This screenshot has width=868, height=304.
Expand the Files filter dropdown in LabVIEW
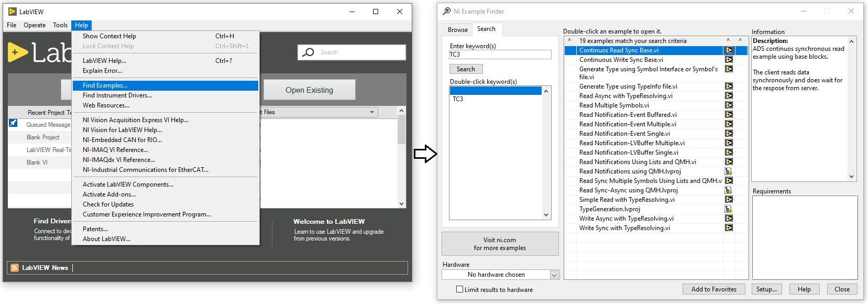(372, 112)
